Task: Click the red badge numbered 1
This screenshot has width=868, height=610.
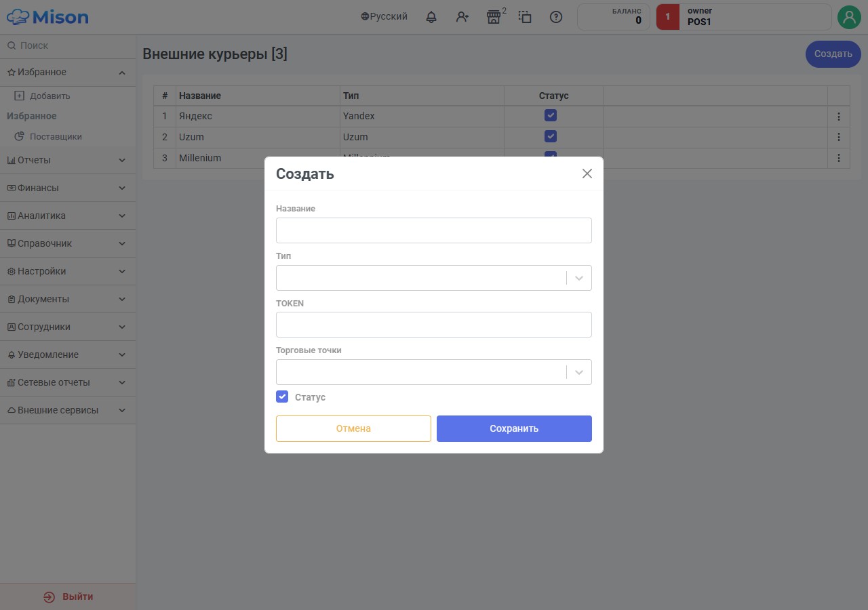Action: (x=668, y=17)
